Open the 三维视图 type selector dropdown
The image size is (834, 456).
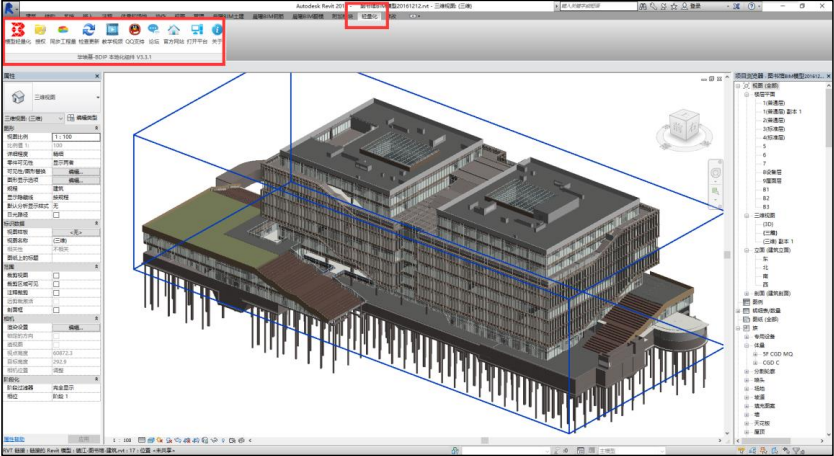98,98
